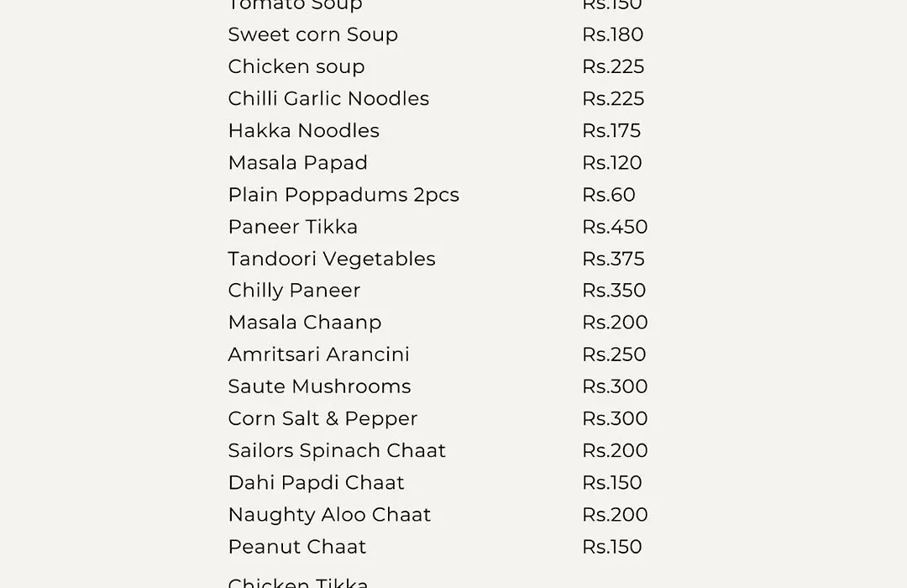
Task: Click Paneer Tikka menu item
Action: [293, 227]
